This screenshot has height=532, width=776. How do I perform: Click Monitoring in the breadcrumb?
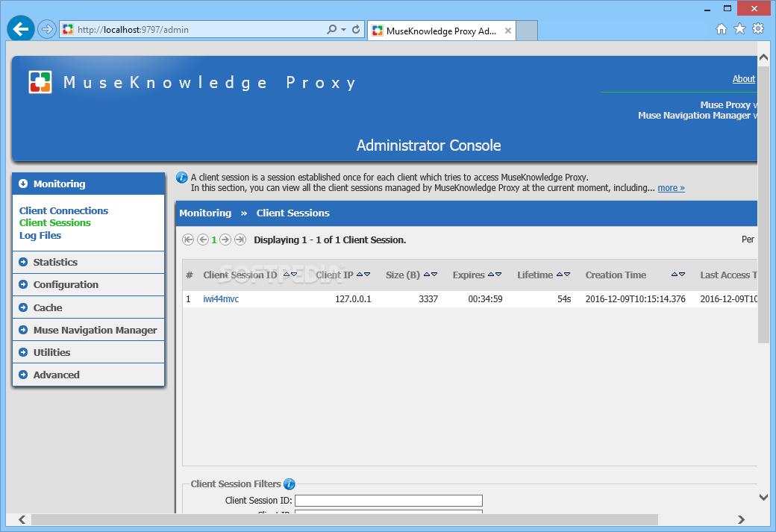(205, 213)
